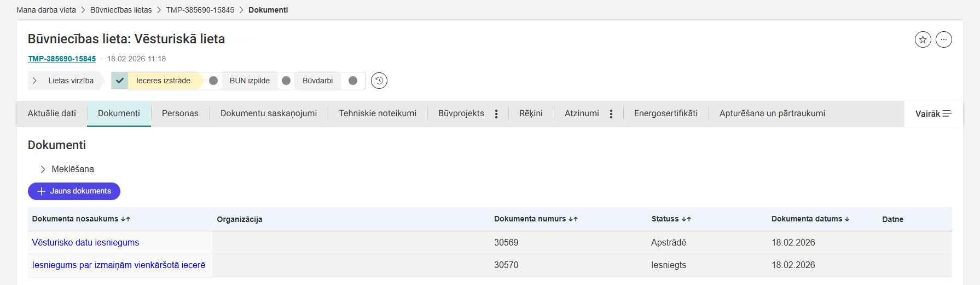The image size is (980, 285).
Task: Navigate to Būvniecības lietas breadcrumb
Action: tap(121, 10)
